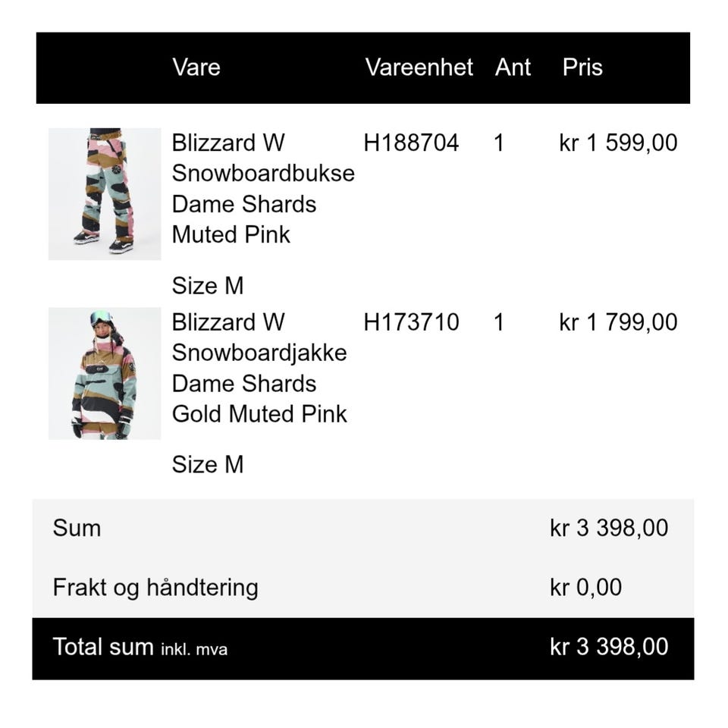This screenshot has height=728, width=728.
Task: Click the "Total sum inkl. mva" label
Action: point(140,647)
